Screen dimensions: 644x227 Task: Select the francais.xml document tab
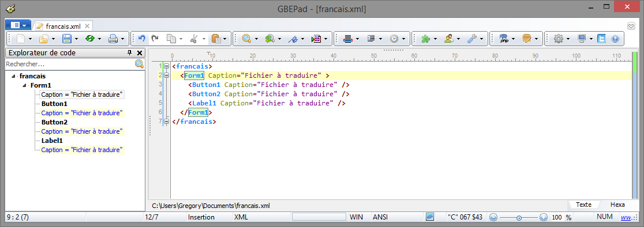pos(63,27)
